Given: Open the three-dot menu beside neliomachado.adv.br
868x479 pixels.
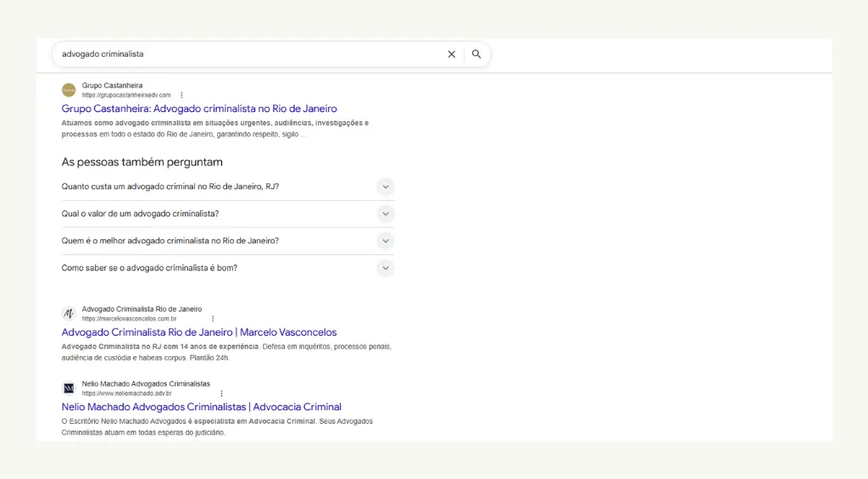Looking at the screenshot, I should click(221, 393).
